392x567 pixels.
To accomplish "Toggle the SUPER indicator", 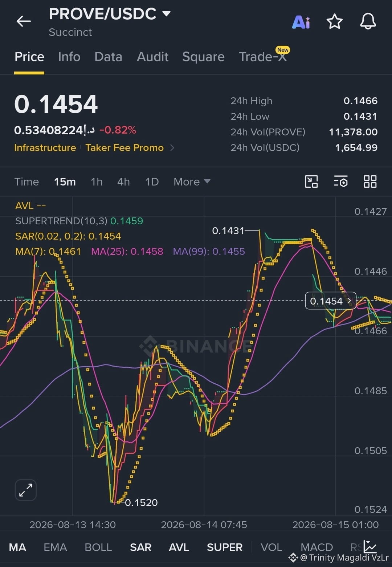I will tap(225, 547).
